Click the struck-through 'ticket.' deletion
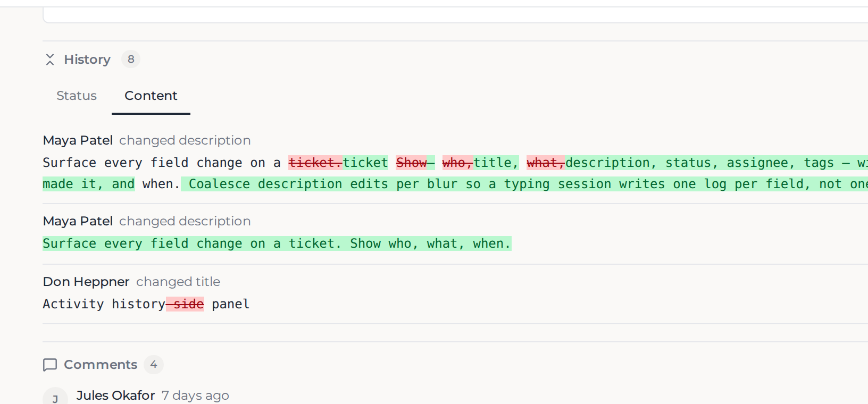Viewport: 868px width, 404px height. (x=315, y=163)
